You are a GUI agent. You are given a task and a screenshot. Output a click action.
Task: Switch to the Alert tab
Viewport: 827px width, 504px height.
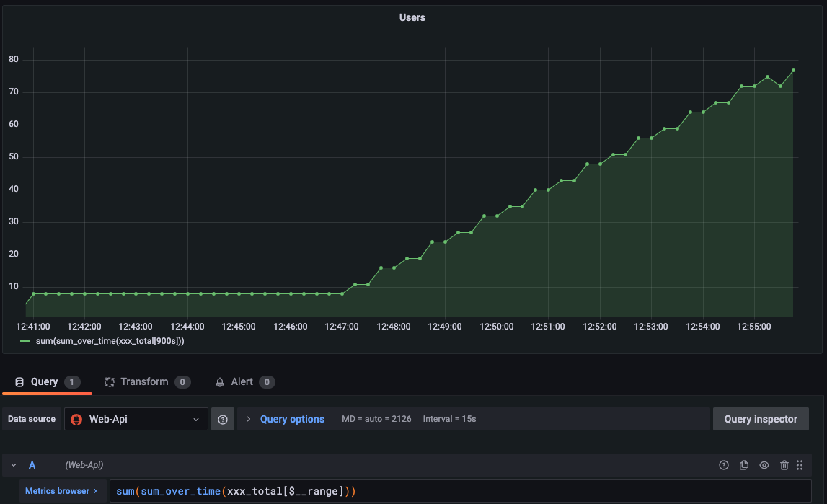pos(244,381)
